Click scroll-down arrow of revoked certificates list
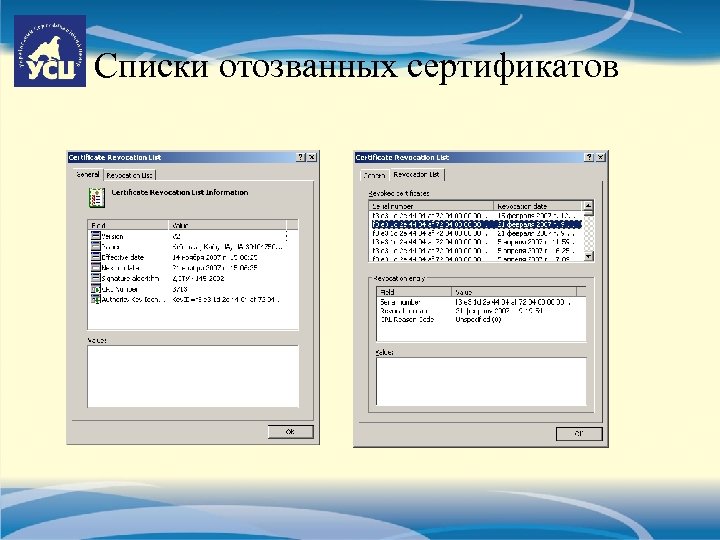This screenshot has width=720, height=540. pos(588,256)
